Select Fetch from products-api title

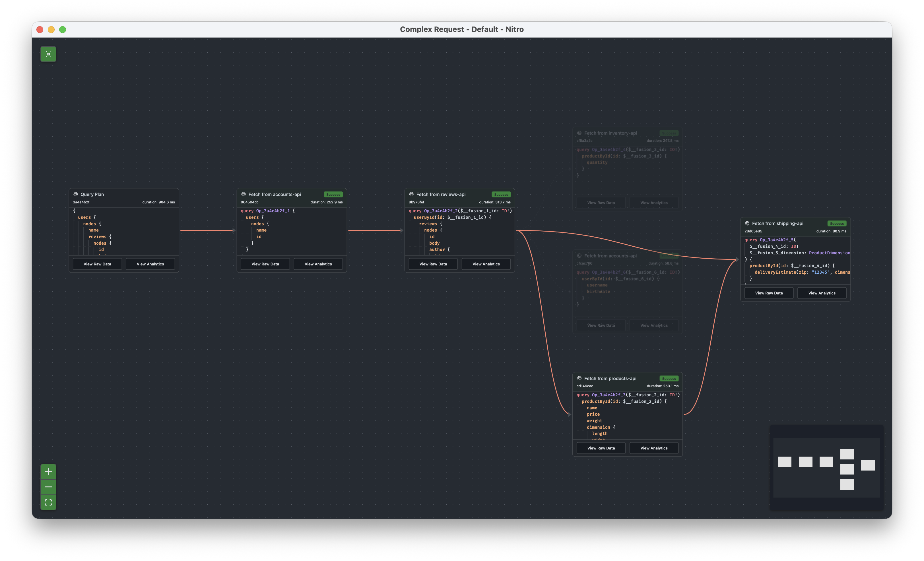tap(610, 378)
